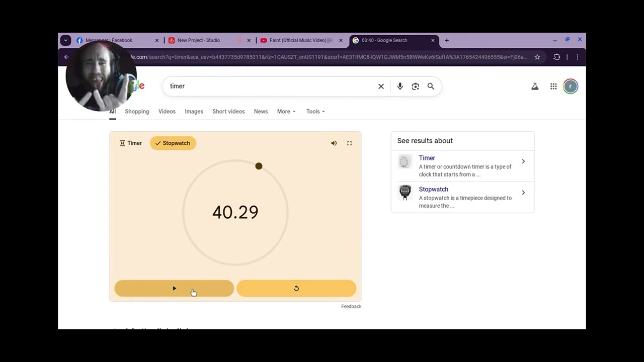The height and width of the screenshot is (362, 644).
Task: Expand the More filters dropdown
Action: click(286, 112)
